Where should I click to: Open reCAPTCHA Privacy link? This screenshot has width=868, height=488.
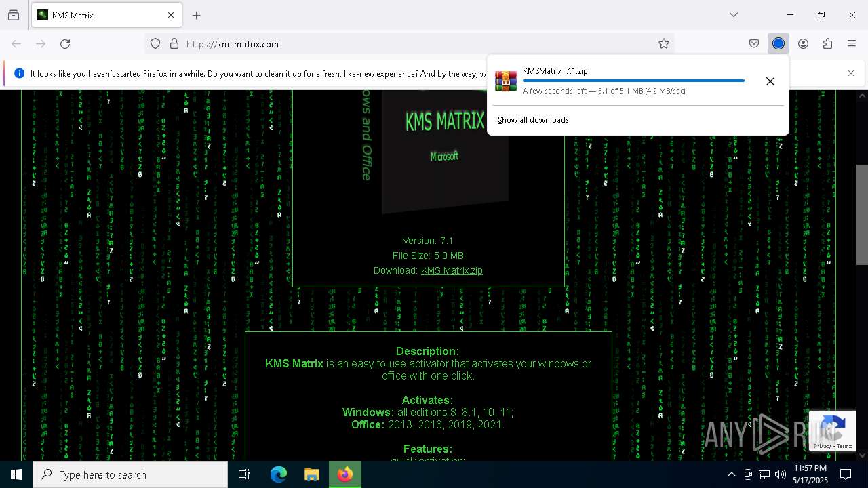823,446
